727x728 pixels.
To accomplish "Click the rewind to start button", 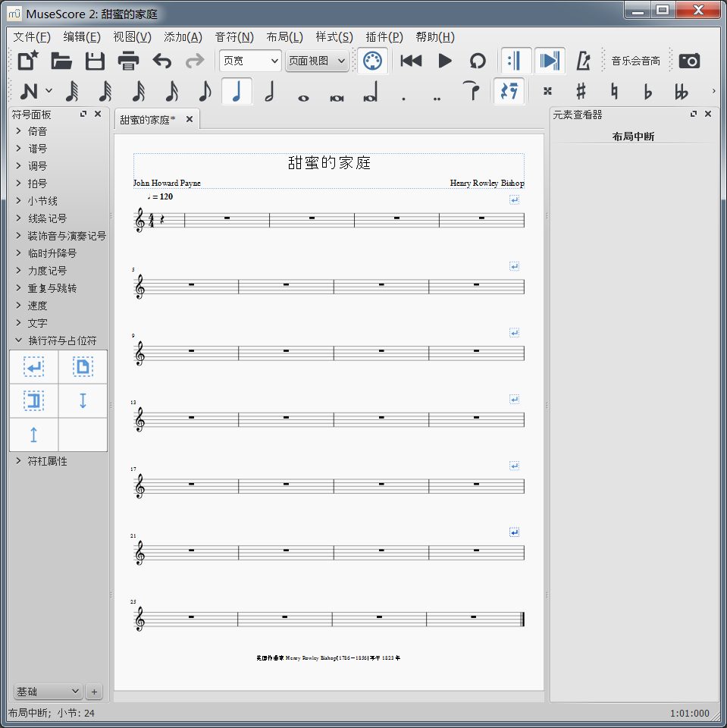I will 411,61.
